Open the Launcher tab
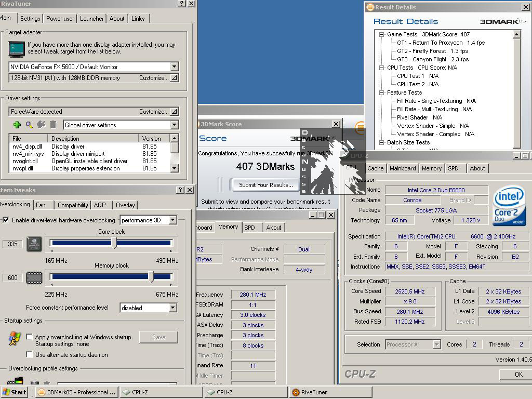Viewport: 532px width, 399px height. (91, 19)
